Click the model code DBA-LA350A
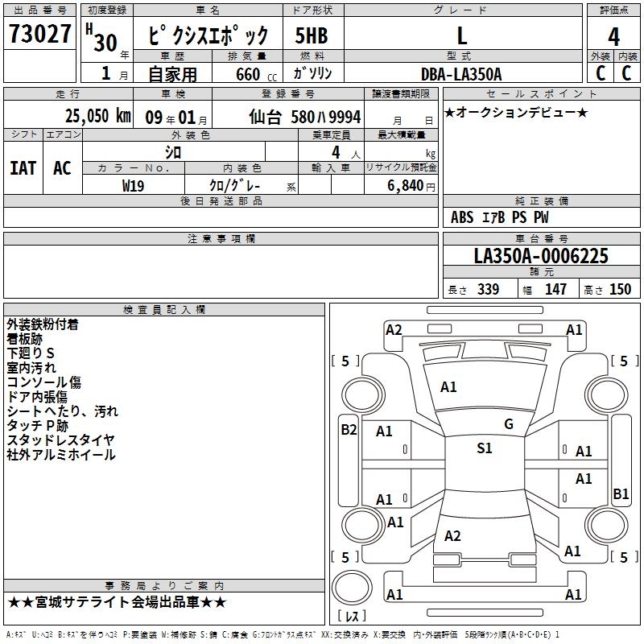The height and width of the screenshot is (644, 644). point(461,74)
